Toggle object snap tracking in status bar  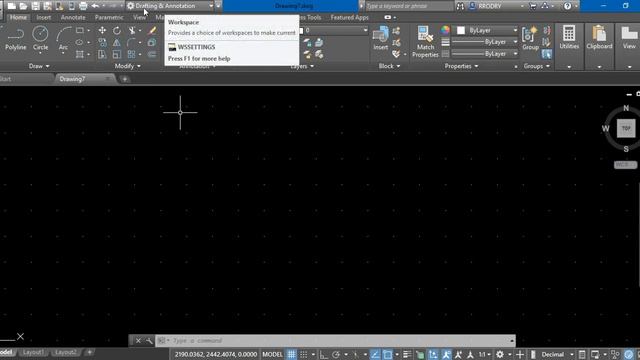[x=375, y=354]
